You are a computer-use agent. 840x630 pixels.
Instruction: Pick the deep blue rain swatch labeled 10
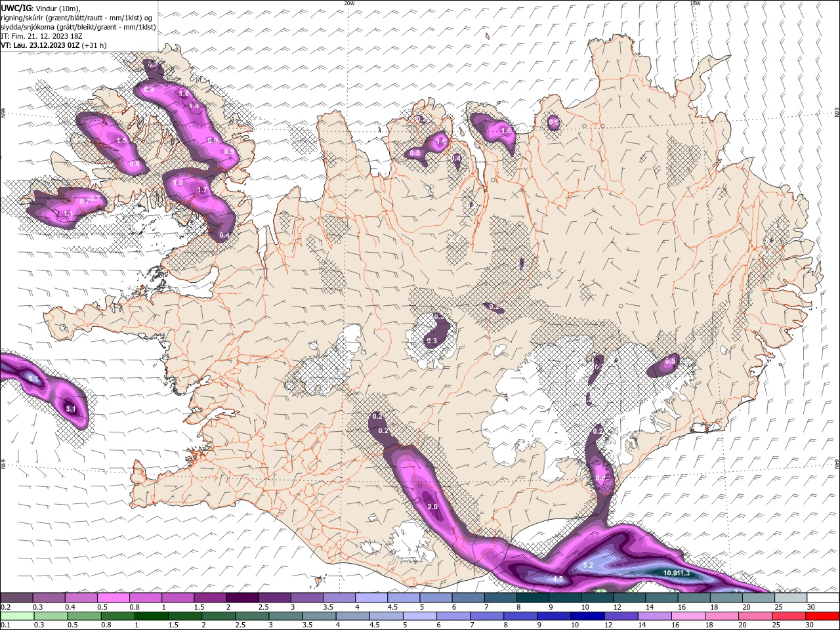pos(586,616)
